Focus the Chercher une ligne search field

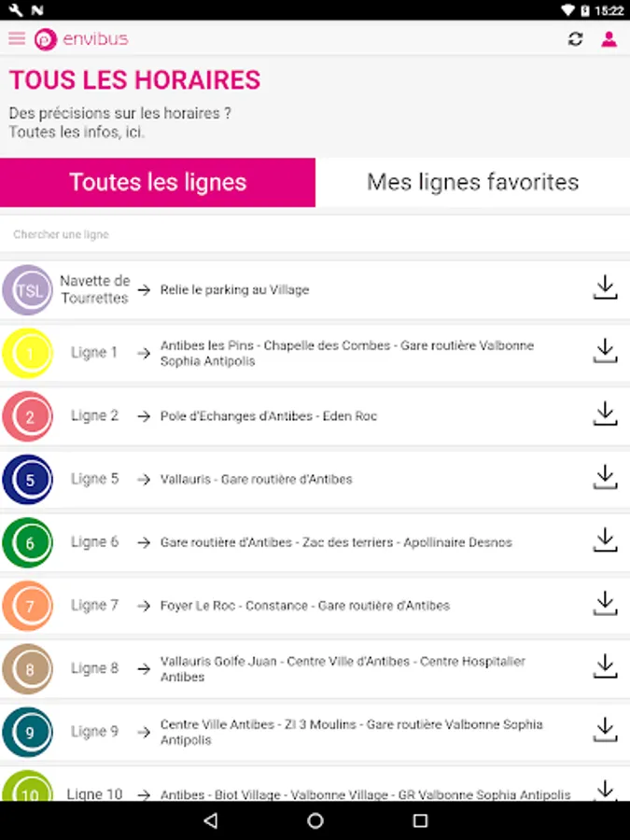(315, 234)
